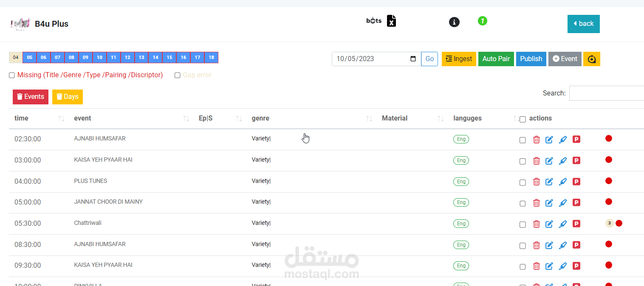Click the Excel file export icon
Viewport: 644px width, 286px height.
(x=392, y=21)
